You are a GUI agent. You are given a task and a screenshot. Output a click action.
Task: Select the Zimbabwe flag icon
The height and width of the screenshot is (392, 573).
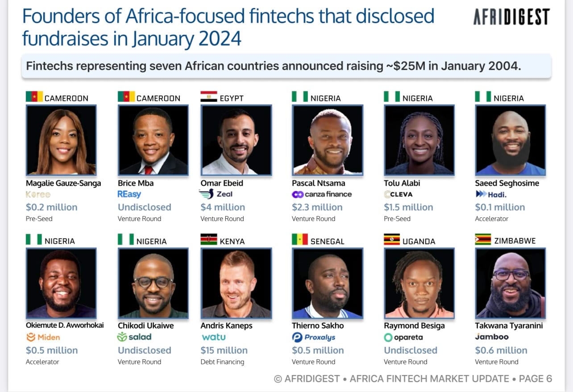click(483, 239)
